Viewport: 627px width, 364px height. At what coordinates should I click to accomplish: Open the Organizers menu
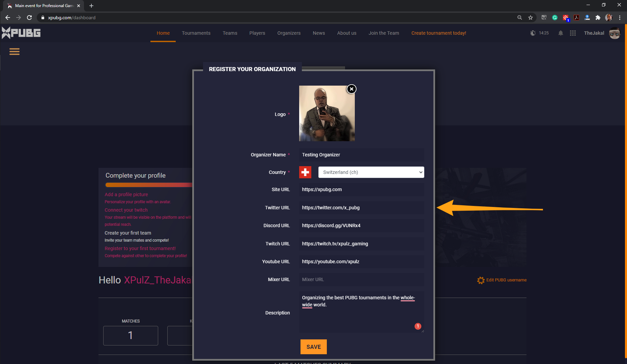pos(289,33)
